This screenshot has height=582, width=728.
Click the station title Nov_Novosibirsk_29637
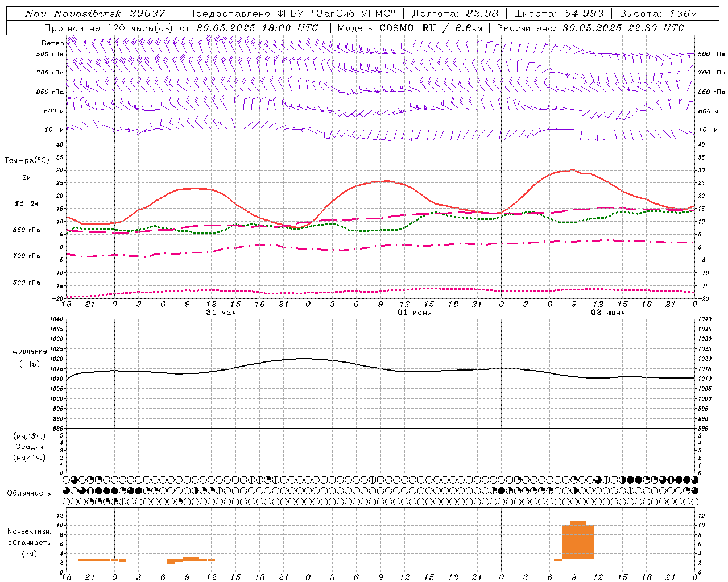(95, 14)
